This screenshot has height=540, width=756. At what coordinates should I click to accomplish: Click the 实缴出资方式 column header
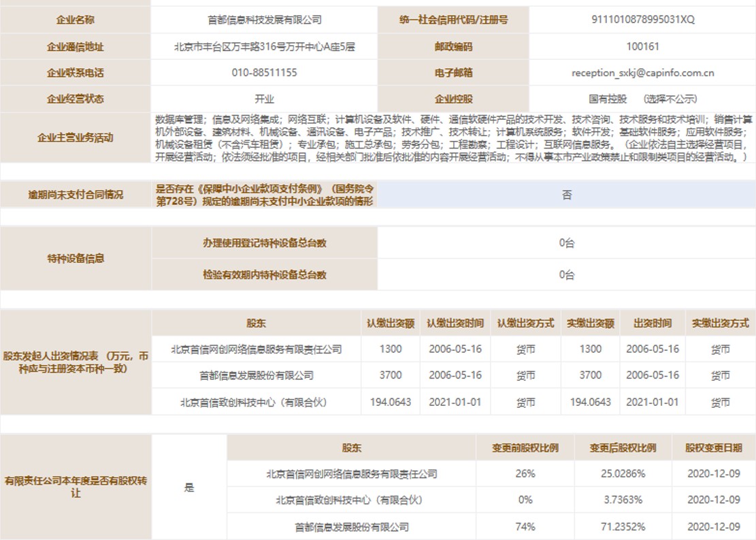721,323
